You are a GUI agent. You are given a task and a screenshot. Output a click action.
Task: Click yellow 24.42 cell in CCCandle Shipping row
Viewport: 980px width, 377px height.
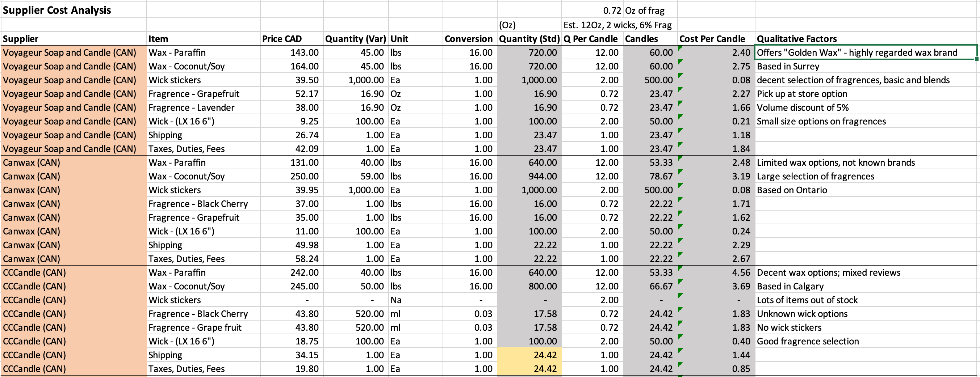click(529, 355)
